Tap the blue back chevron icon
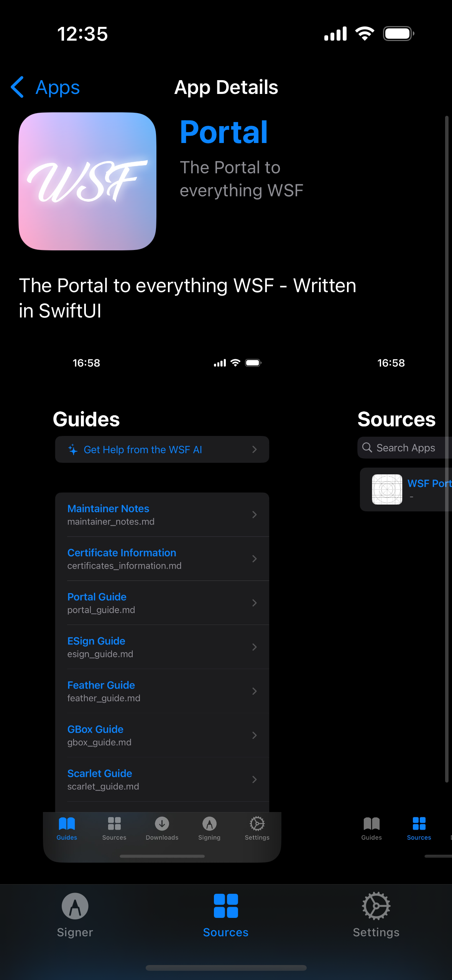Image resolution: width=452 pixels, height=980 pixels. point(17,87)
